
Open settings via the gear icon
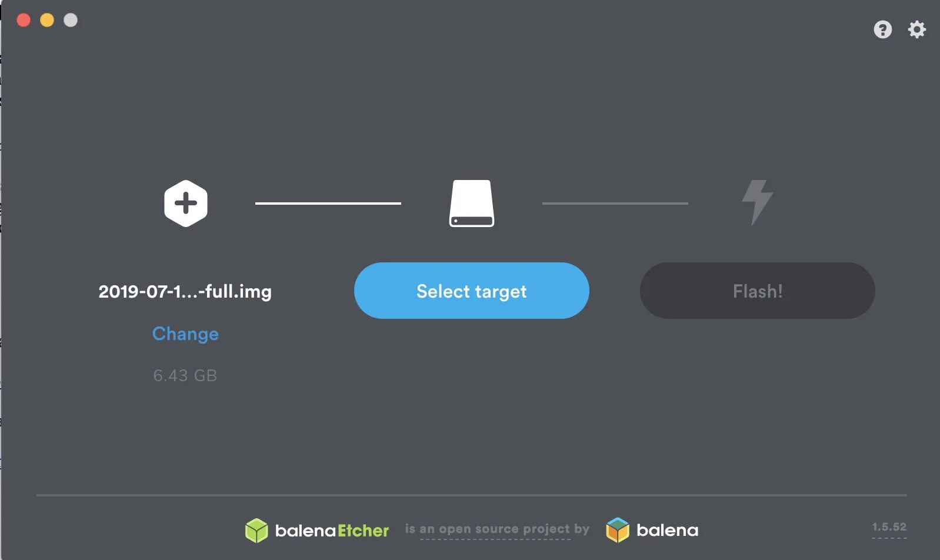(916, 29)
